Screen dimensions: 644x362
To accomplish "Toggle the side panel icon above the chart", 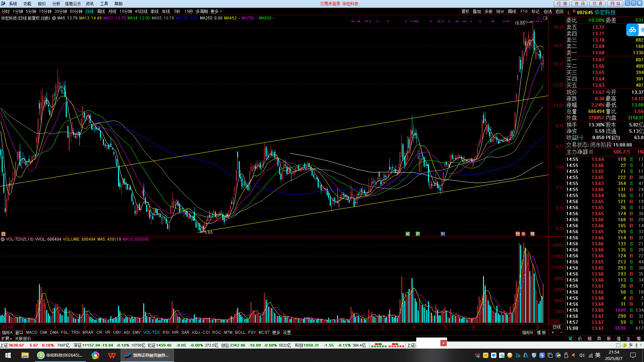I will click(545, 18).
